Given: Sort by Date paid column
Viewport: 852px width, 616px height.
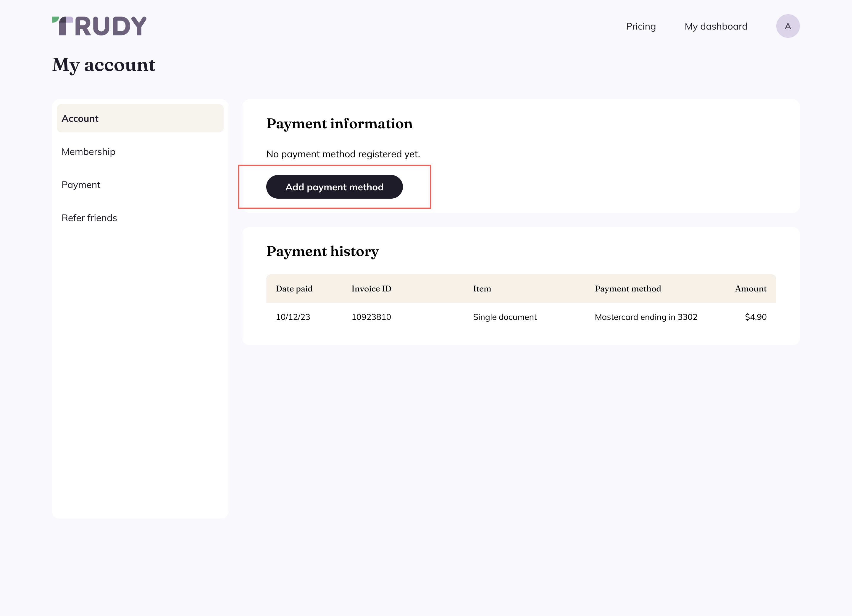Looking at the screenshot, I should coord(294,288).
